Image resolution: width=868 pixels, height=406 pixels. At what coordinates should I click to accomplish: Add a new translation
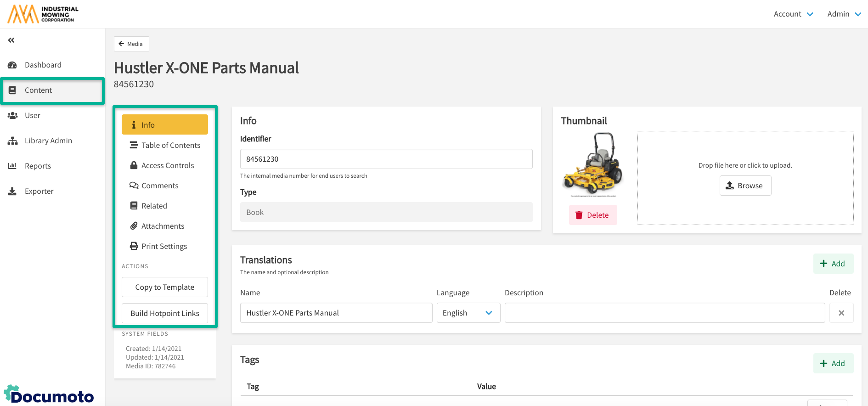(x=833, y=264)
